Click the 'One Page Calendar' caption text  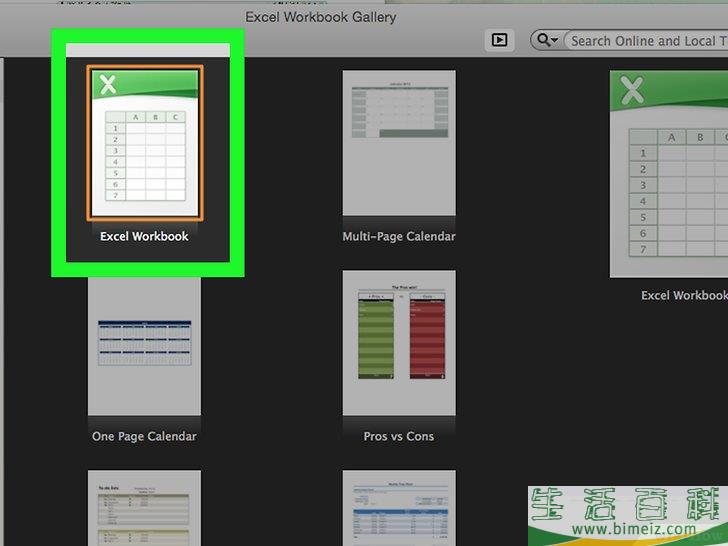144,436
